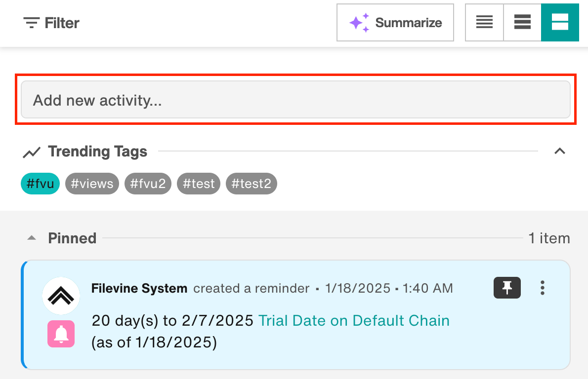Switch to compact list view
Screen dimensions: 588x379
[484, 22]
